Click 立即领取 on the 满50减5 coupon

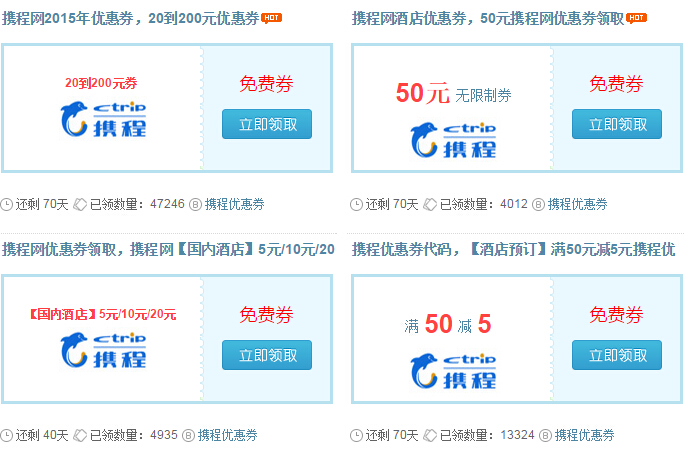617,355
